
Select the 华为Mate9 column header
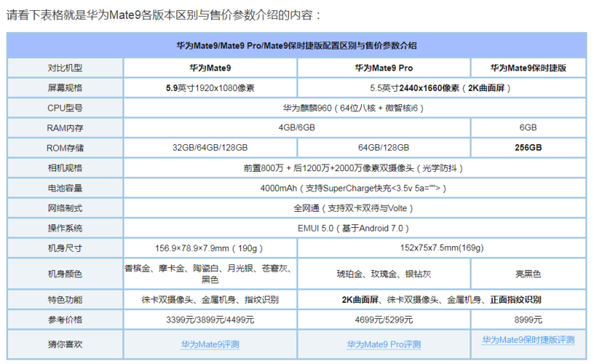210,68
